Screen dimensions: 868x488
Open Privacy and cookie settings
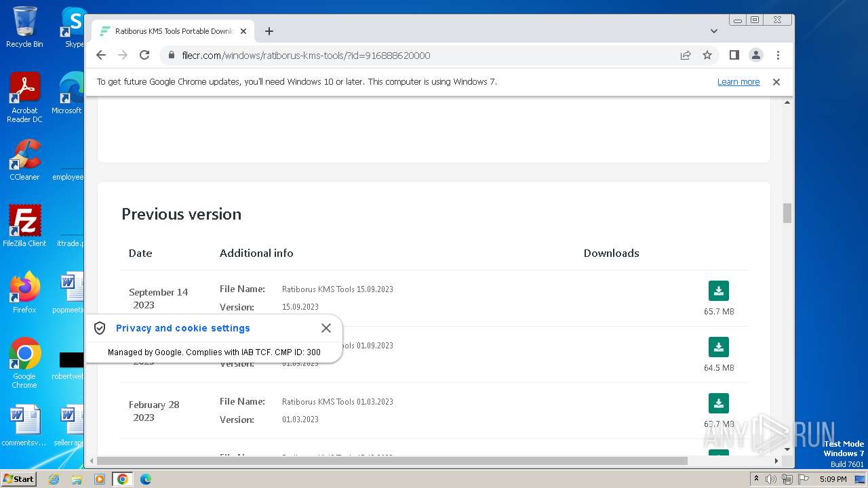[x=183, y=328]
